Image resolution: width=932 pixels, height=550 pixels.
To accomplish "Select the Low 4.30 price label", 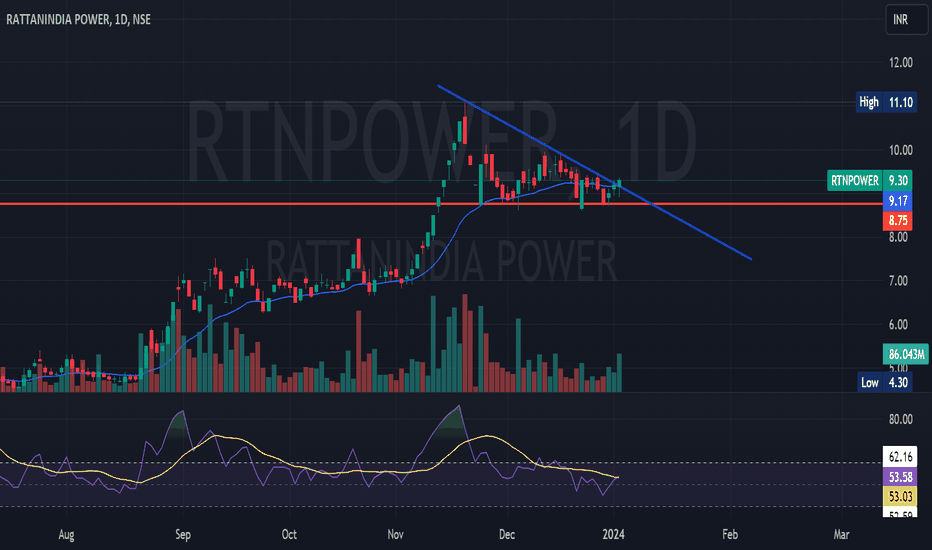I will pyautogui.click(x=885, y=382).
